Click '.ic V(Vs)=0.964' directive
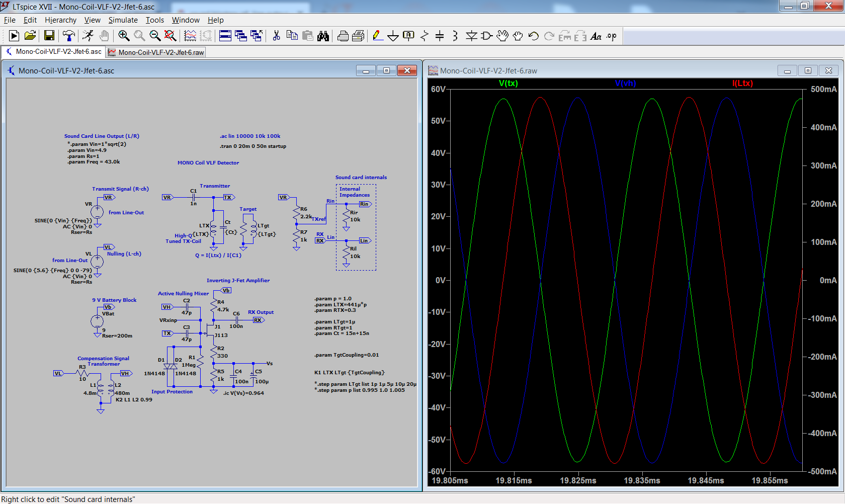This screenshot has height=504, width=845. click(x=243, y=393)
